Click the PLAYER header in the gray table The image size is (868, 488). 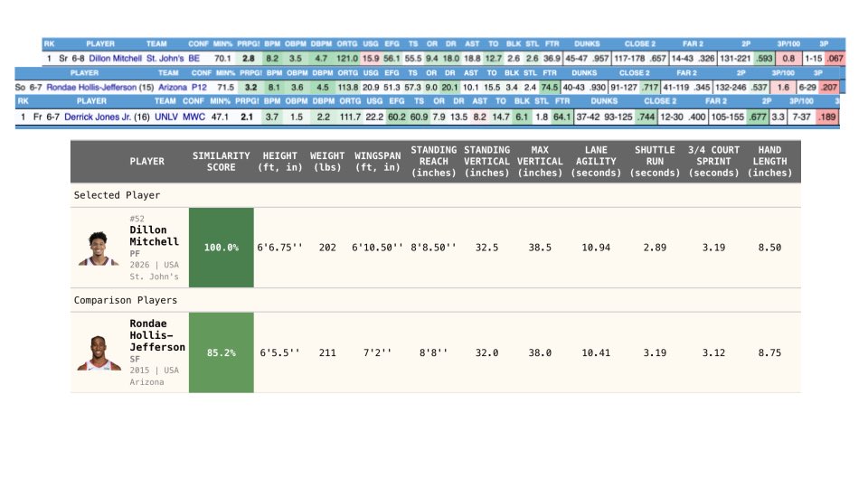click(x=146, y=162)
